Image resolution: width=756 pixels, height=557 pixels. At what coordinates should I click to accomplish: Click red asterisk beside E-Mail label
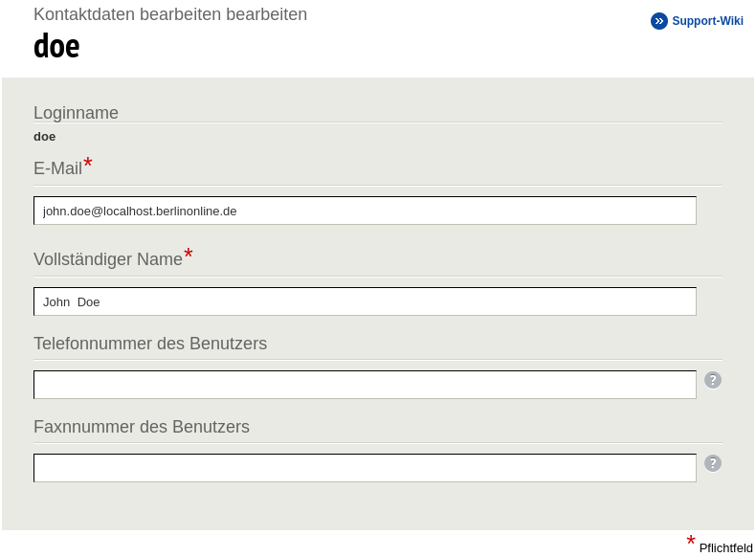[88, 163]
